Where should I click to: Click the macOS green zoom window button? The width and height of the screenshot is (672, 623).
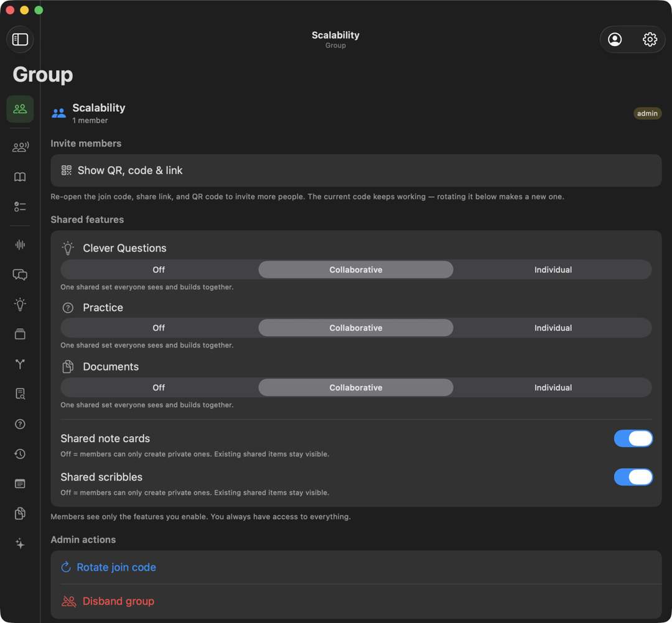39,11
